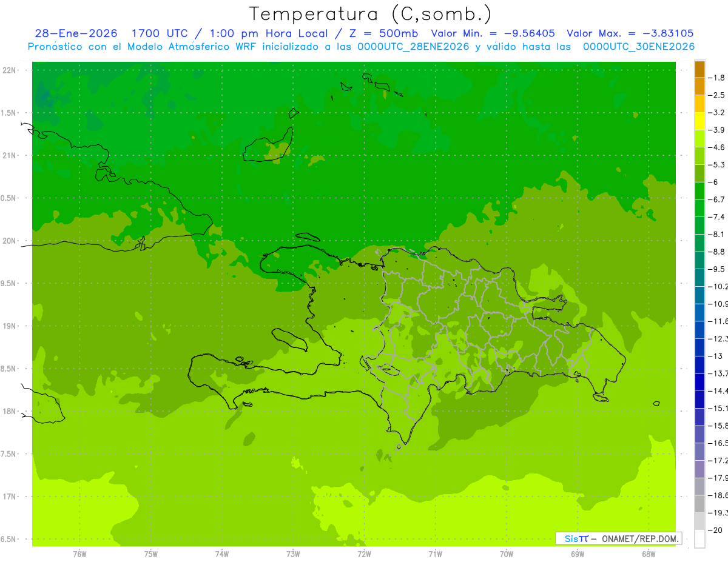728x562 pixels.
Task: Click the "-10.9" legend value
Action: tap(718, 304)
